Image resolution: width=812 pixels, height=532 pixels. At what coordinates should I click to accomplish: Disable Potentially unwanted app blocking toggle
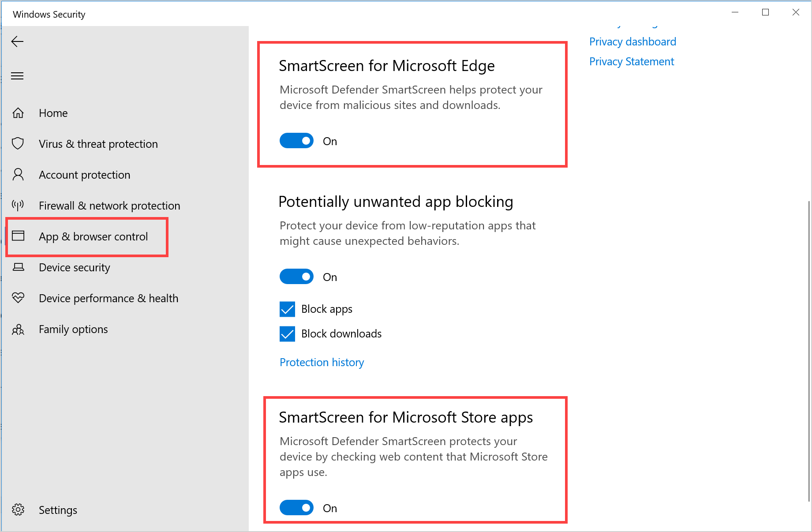click(296, 277)
